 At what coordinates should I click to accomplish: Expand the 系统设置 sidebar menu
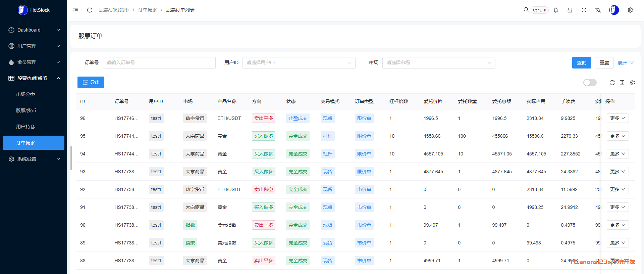pos(34,159)
